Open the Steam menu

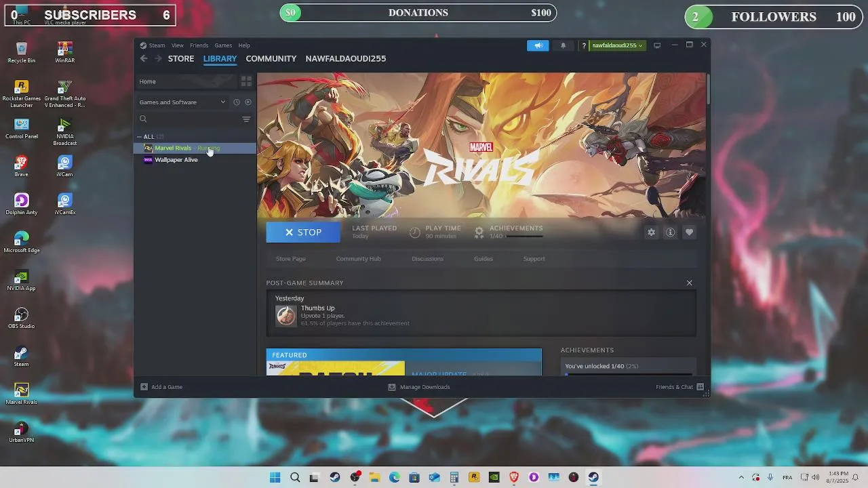153,45
